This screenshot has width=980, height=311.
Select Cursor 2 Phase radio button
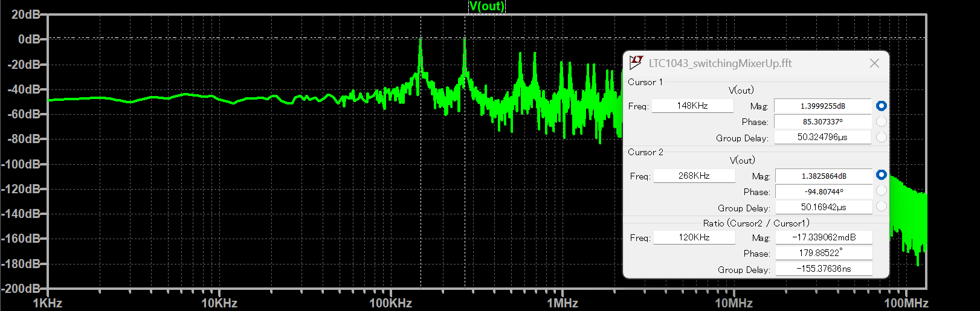[x=881, y=191]
